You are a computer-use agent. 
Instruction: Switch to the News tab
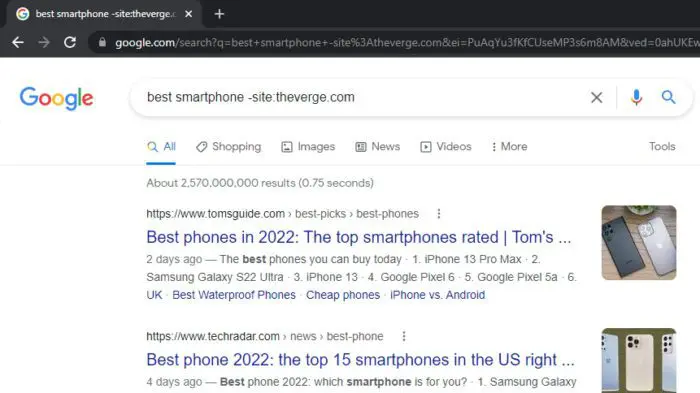pos(378,146)
